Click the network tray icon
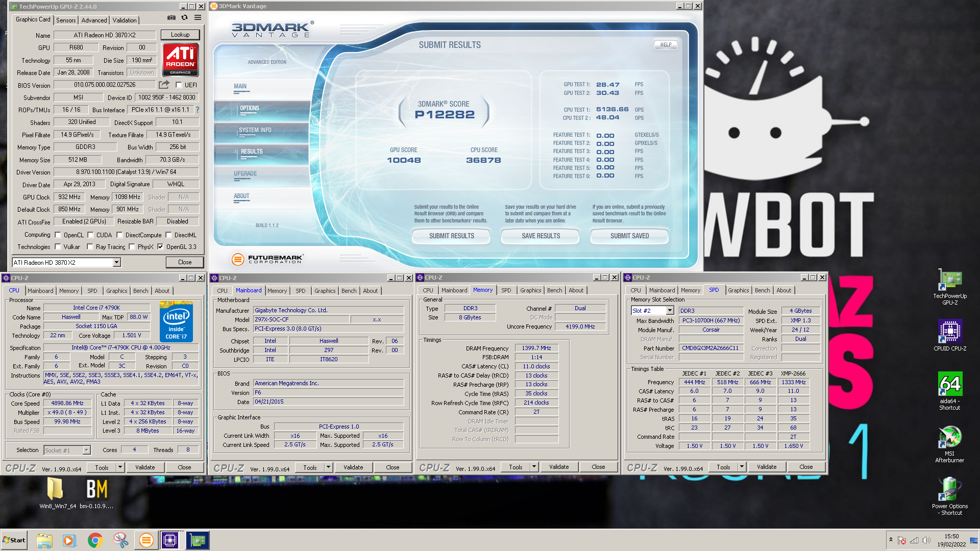Image resolution: width=980 pixels, height=551 pixels. coord(914,540)
